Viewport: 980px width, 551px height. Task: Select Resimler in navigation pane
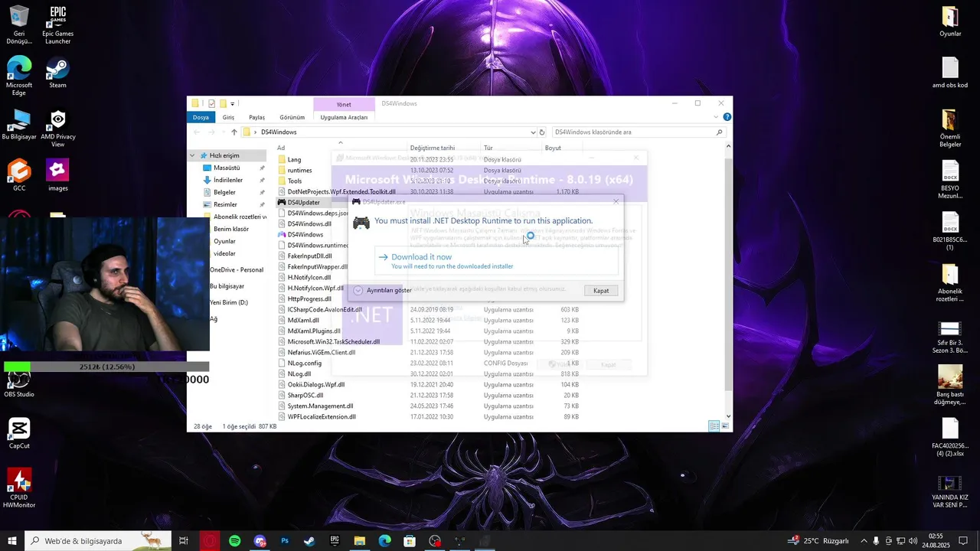click(x=225, y=204)
